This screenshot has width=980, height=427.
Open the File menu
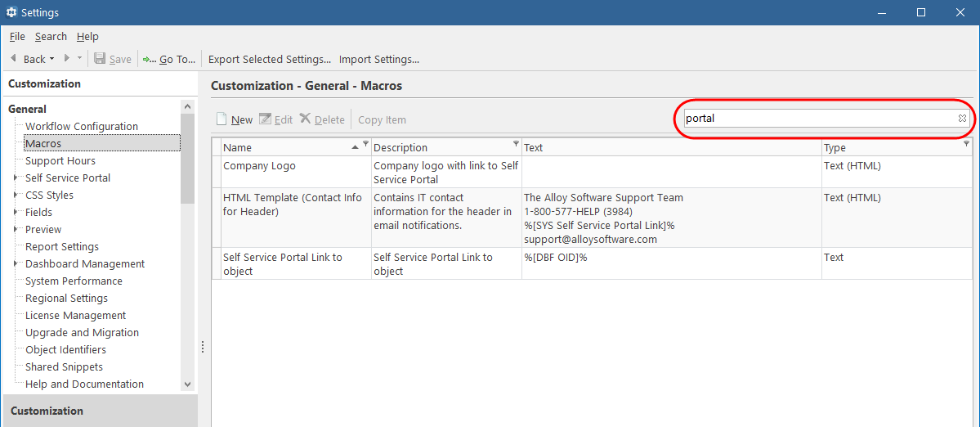pos(17,36)
